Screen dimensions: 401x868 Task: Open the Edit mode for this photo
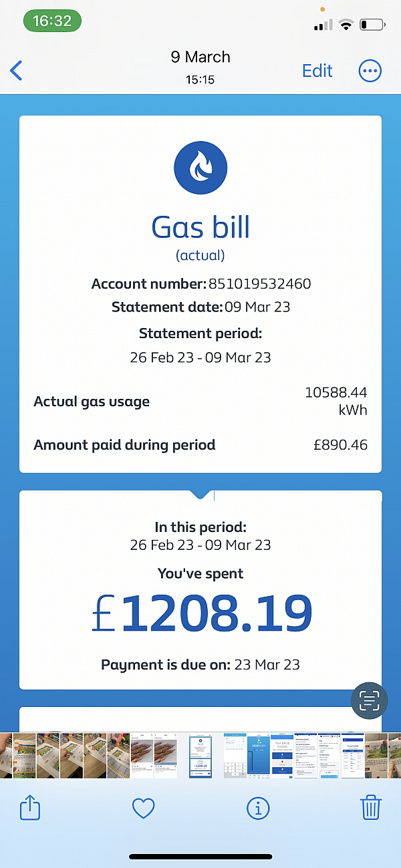pos(317,71)
